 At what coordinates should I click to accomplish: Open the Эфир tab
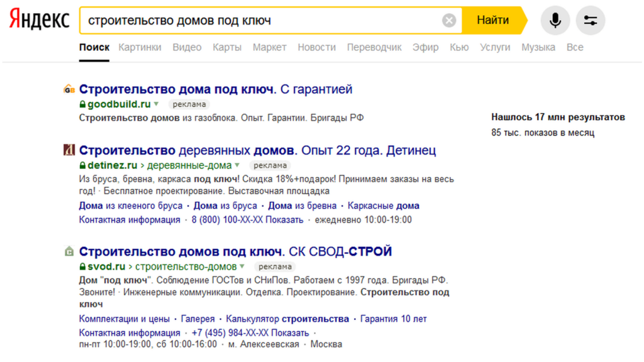pyautogui.click(x=426, y=48)
